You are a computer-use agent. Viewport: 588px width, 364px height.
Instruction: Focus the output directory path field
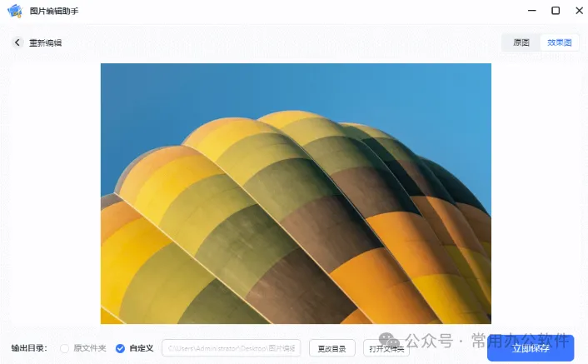[x=231, y=348]
